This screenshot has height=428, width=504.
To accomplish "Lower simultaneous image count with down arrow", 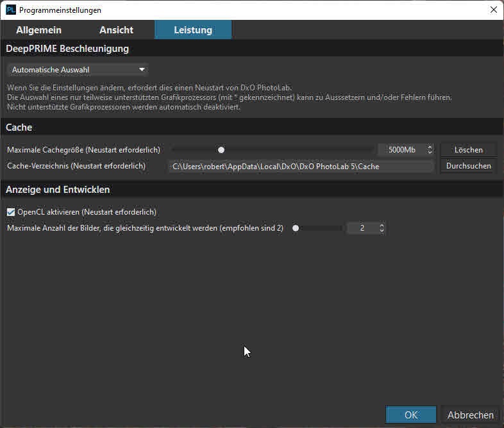I will click(x=382, y=231).
